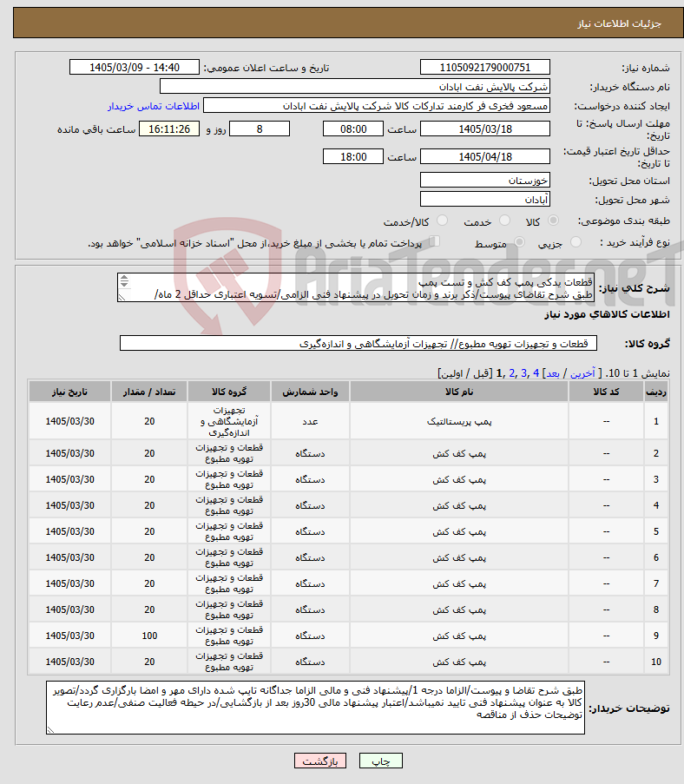Viewport: 684px width, 784px height.
Task: Click the تعداد / مقدار column header
Action: click(149, 392)
